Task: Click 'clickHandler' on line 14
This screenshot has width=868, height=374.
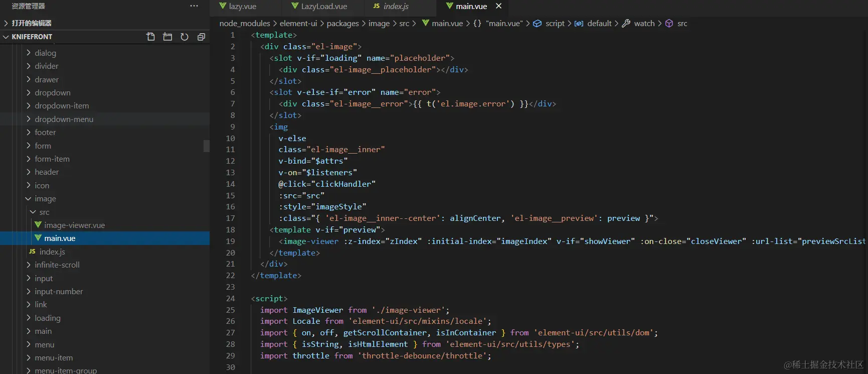Action: click(343, 184)
